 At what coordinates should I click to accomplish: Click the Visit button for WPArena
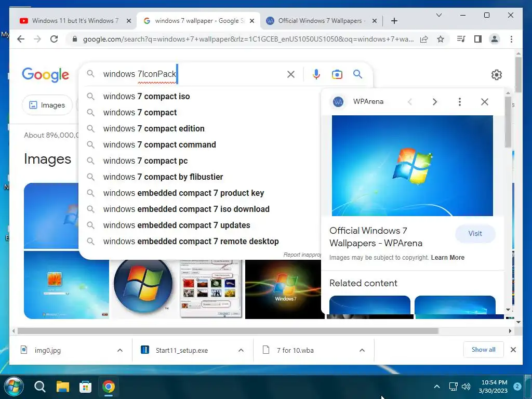coord(475,233)
